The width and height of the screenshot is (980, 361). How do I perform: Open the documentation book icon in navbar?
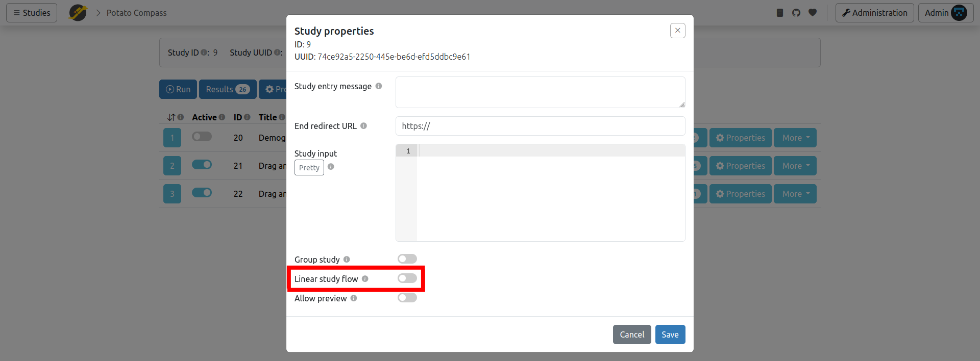780,13
